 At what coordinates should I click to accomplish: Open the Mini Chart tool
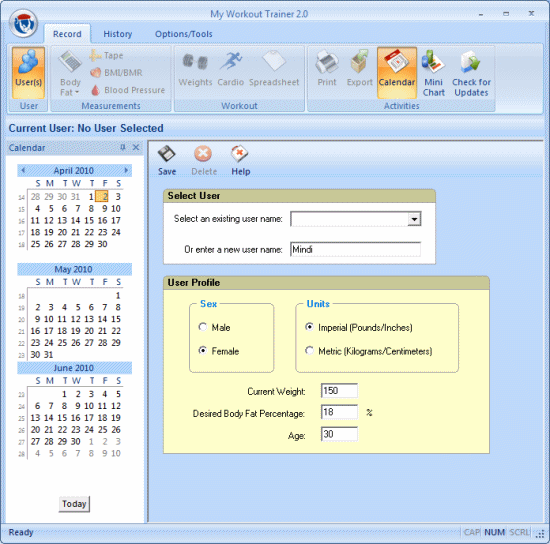434,73
